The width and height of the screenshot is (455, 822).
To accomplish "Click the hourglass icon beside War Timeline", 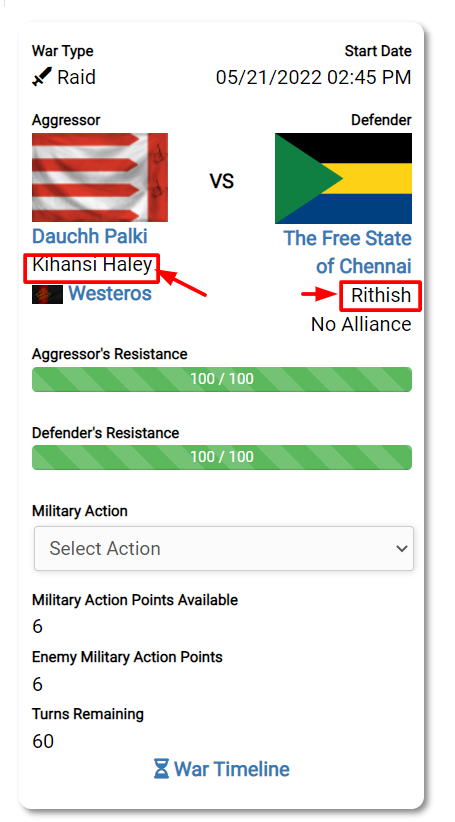I will [161, 769].
